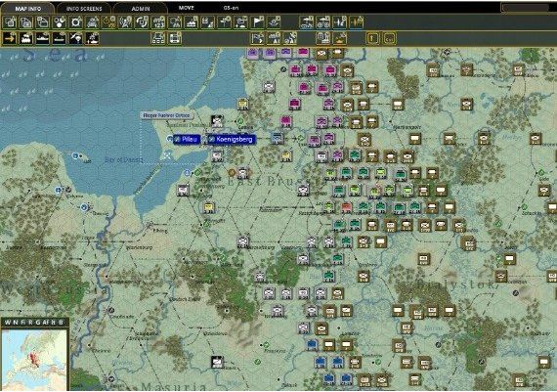Click the plus-and-tank folder icon in top row

point(240,22)
